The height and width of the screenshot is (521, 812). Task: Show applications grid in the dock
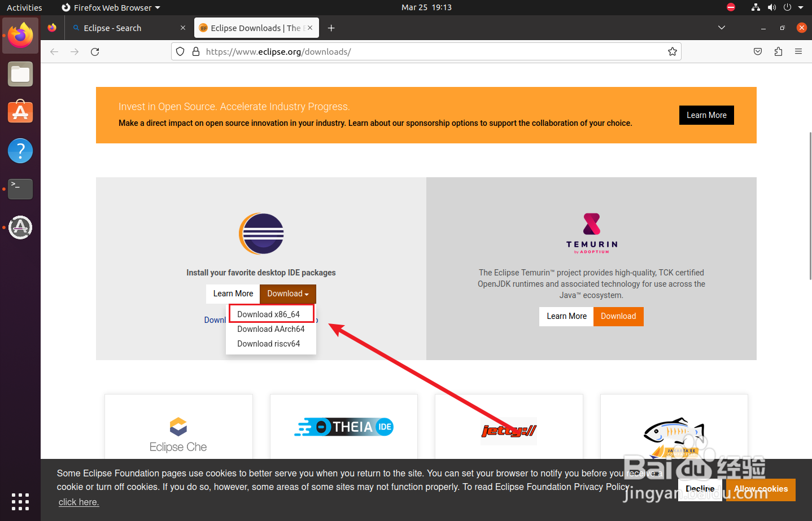point(20,502)
